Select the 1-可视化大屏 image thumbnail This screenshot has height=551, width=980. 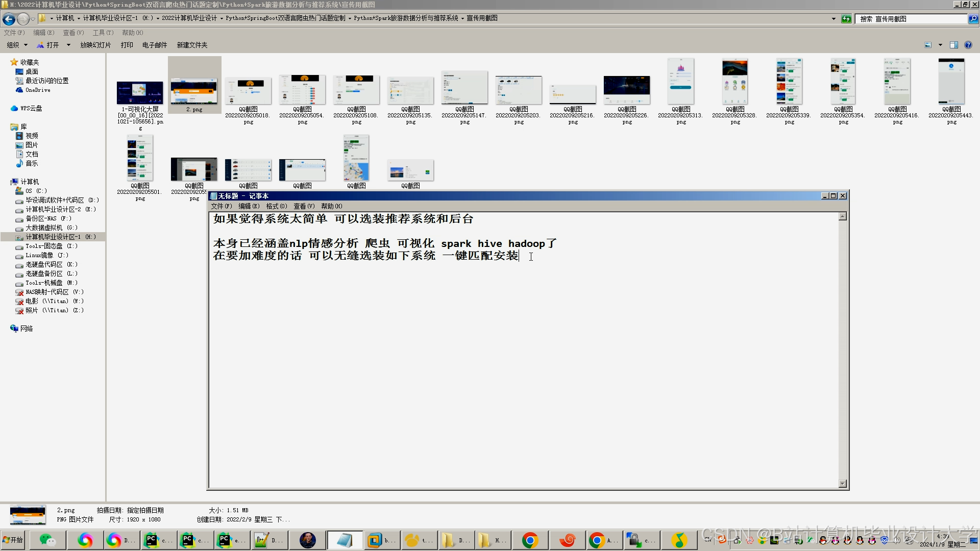click(x=140, y=93)
